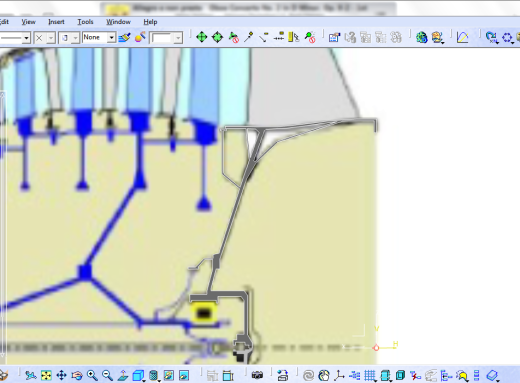Activate the Pan view tool
The image size is (520, 383).
coord(62,375)
